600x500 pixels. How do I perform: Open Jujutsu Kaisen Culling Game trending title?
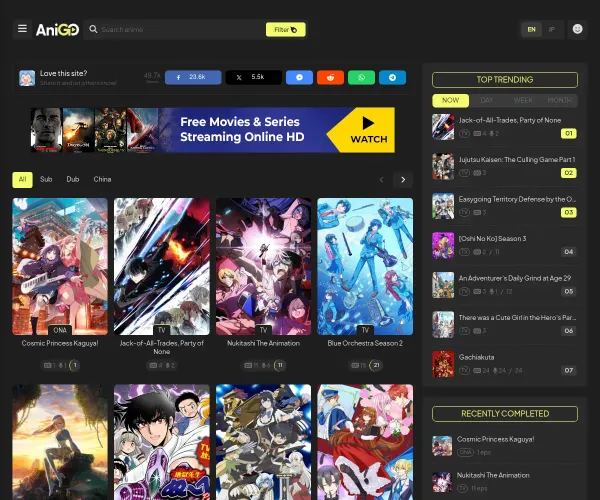click(517, 160)
